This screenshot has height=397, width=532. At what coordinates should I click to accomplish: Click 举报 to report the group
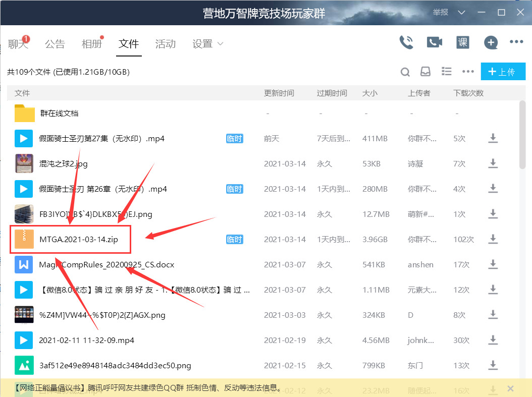click(441, 12)
